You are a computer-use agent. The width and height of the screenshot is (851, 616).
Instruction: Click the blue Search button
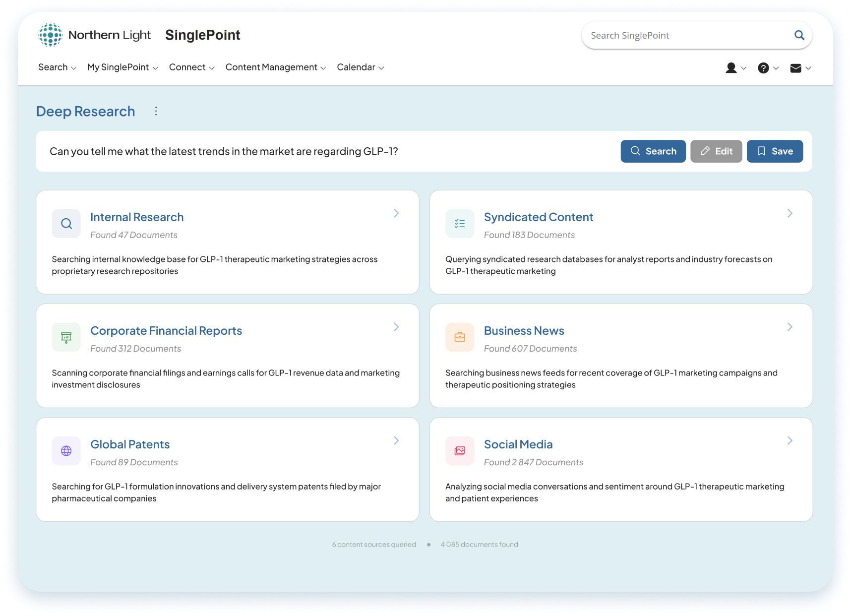tap(653, 151)
